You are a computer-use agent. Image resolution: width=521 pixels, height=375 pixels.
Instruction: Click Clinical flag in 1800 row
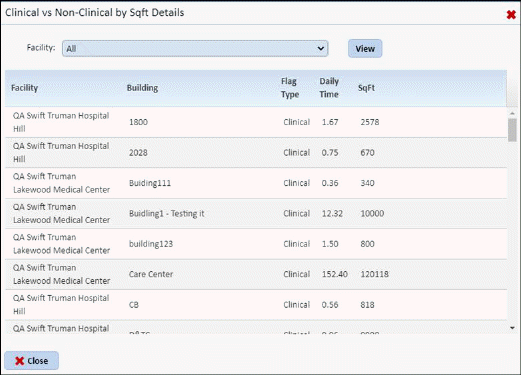coord(297,122)
